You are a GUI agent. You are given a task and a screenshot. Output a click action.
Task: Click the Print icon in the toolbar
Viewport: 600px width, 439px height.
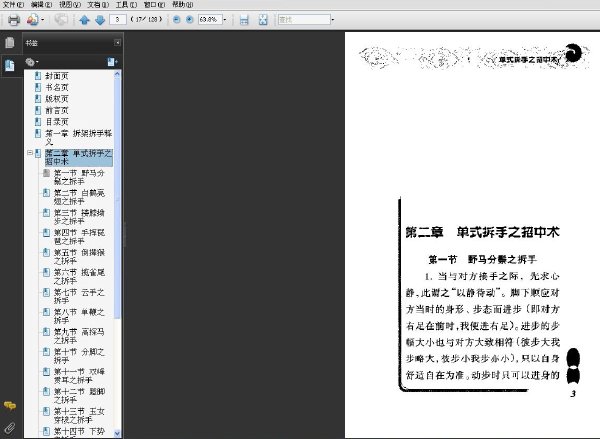click(x=14, y=20)
